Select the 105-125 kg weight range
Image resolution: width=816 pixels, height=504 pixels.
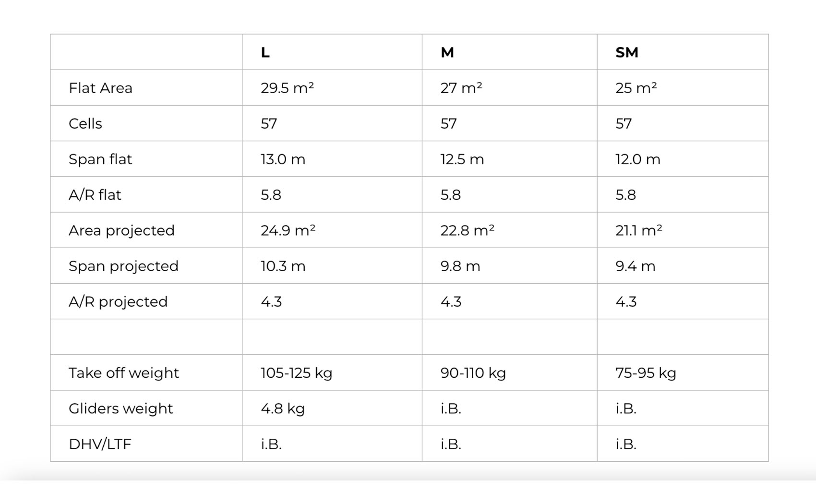pyautogui.click(x=296, y=372)
